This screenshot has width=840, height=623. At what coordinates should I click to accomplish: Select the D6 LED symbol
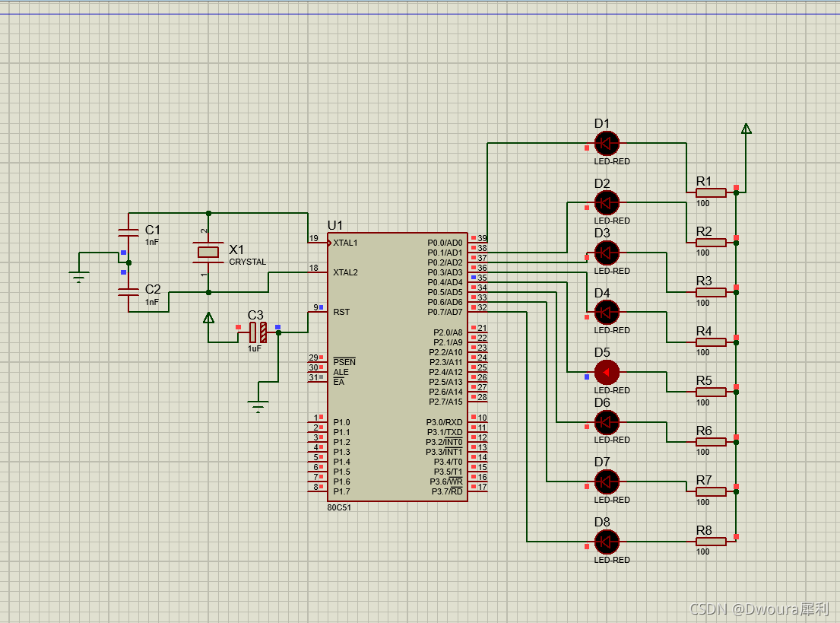607,422
